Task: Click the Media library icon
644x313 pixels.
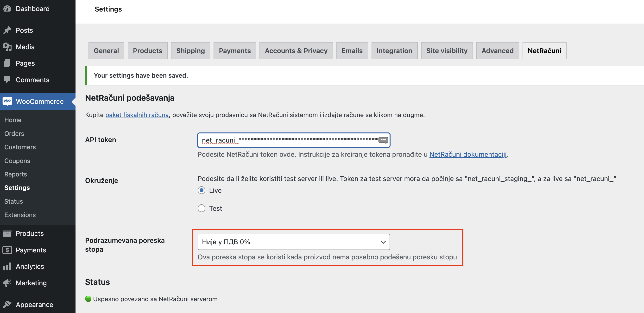Action: [x=7, y=47]
